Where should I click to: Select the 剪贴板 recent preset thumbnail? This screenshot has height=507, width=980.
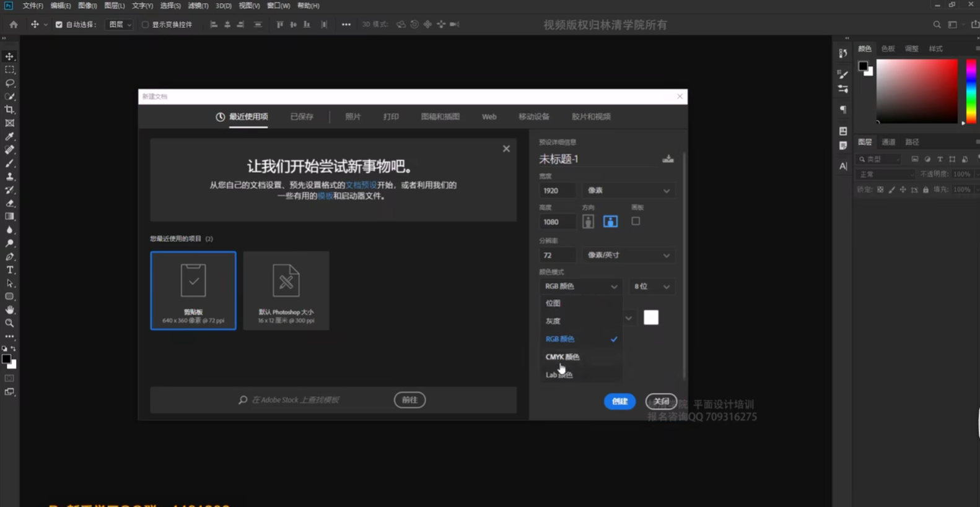click(193, 290)
